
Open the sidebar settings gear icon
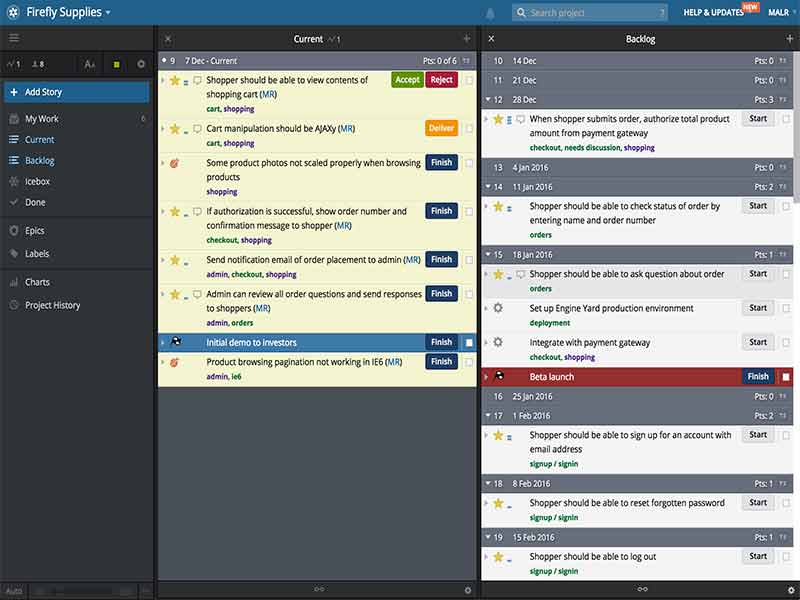(x=141, y=63)
